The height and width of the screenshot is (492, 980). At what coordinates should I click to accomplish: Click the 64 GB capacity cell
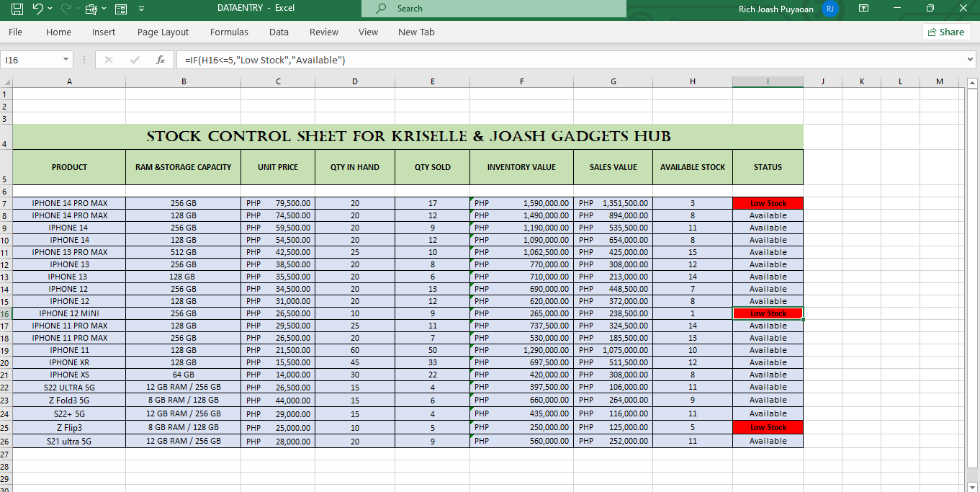[183, 375]
